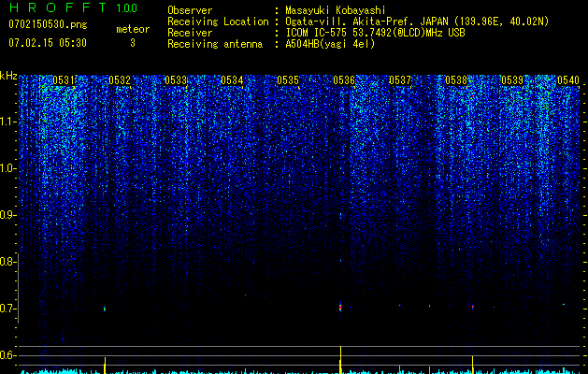
Task: Click the 0.9 kHz axis label
Action: (x=7, y=215)
